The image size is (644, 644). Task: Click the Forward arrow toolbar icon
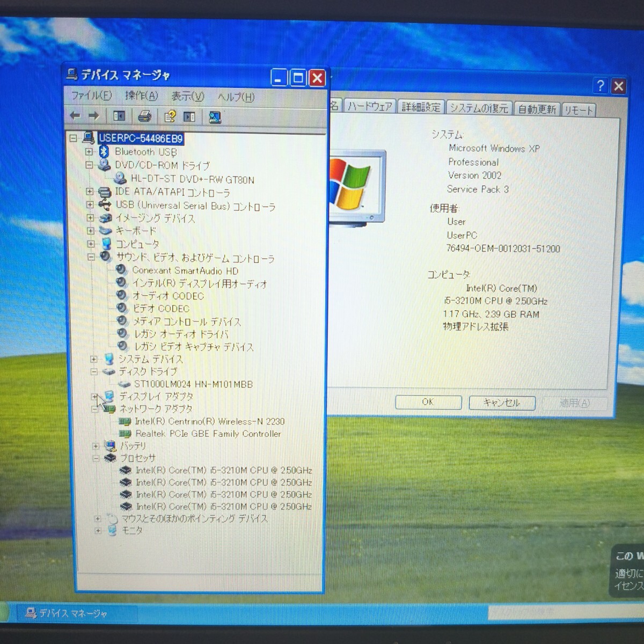[93, 115]
